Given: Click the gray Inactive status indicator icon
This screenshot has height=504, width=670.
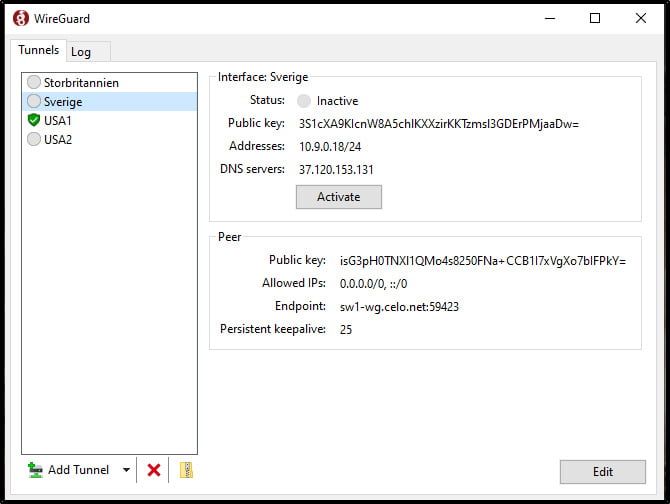Looking at the screenshot, I should [x=304, y=101].
